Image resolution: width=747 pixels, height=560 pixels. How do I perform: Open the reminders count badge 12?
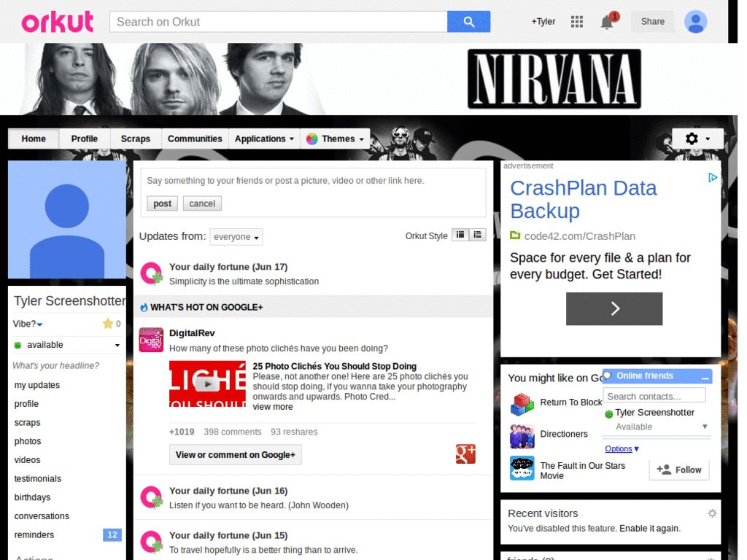tap(112, 534)
